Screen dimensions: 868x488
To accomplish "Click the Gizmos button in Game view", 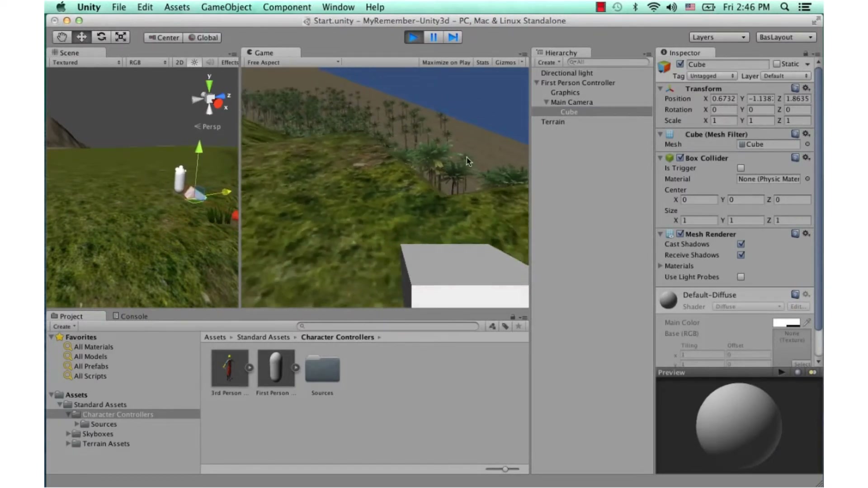I will [505, 62].
